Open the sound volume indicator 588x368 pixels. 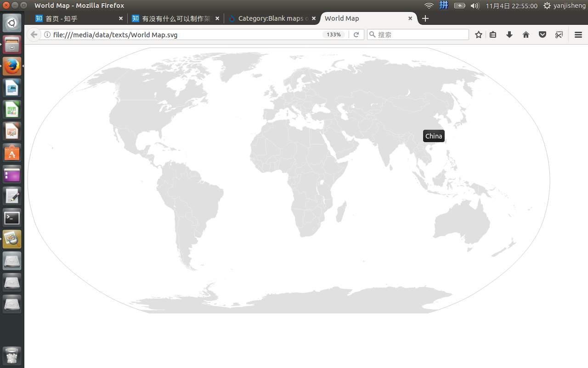coord(475,6)
